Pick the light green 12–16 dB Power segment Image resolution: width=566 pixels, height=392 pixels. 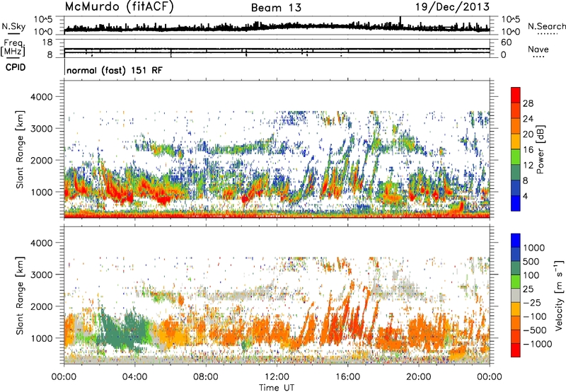tap(516, 156)
